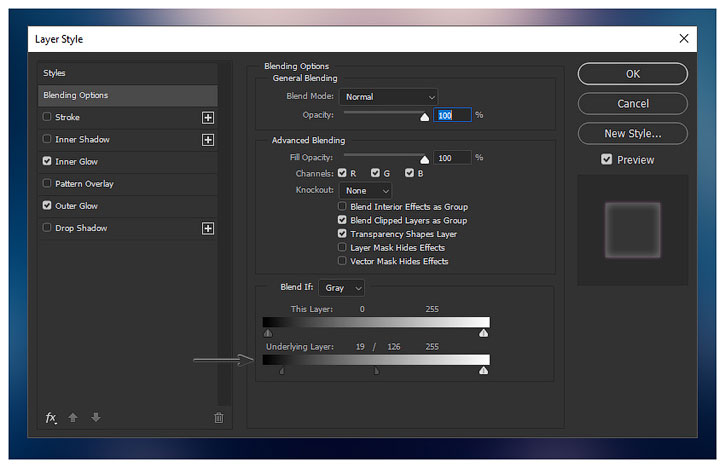Disable the Outer Glow checkbox
Image resolution: width=725 pixels, height=468 pixels.
tap(47, 206)
